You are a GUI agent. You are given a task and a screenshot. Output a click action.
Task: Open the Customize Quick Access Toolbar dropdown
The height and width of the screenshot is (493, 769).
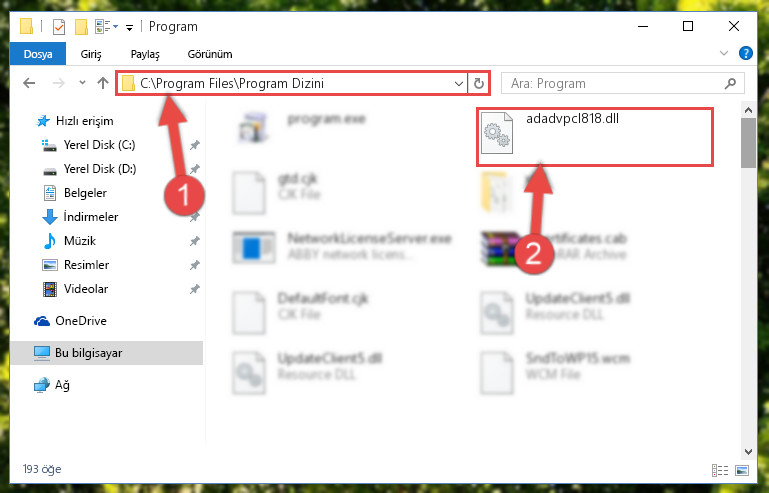point(129,27)
